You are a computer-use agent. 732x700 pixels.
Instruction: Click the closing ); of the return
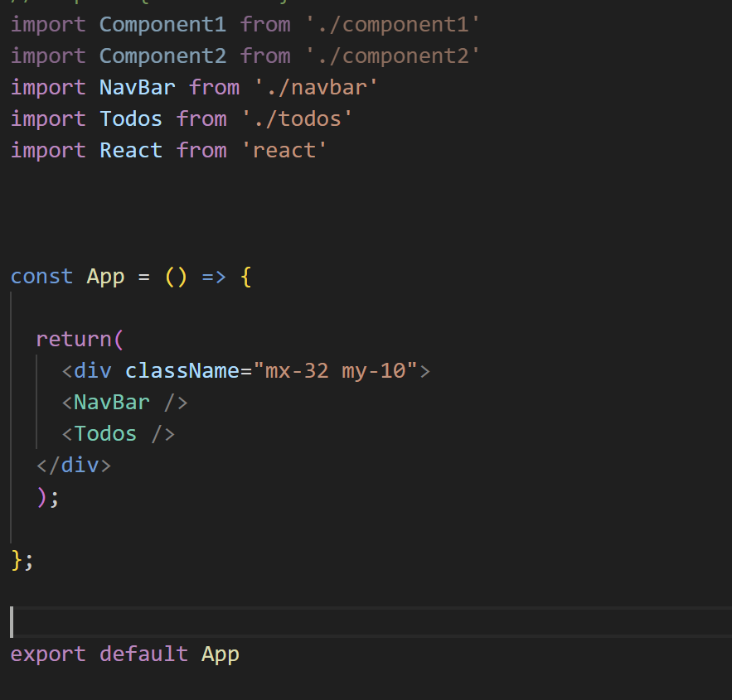pyautogui.click(x=47, y=497)
